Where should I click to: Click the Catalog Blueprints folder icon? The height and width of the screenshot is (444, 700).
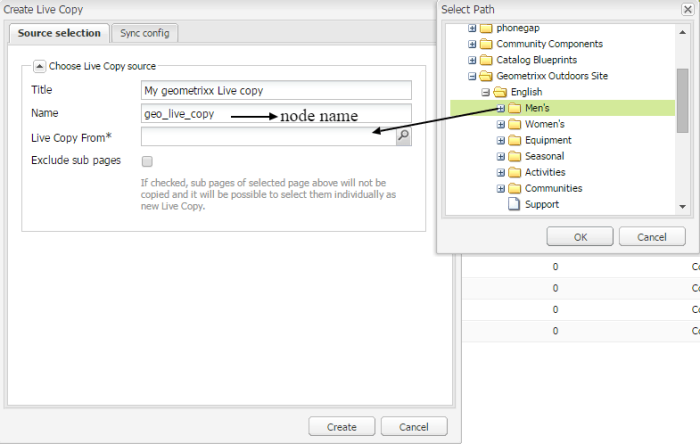click(486, 60)
